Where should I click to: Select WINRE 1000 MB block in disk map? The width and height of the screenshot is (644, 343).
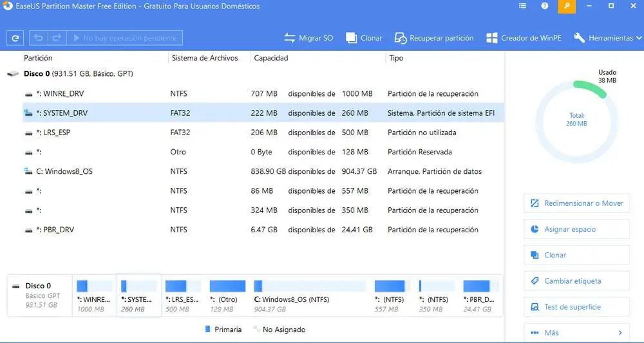tap(95, 296)
